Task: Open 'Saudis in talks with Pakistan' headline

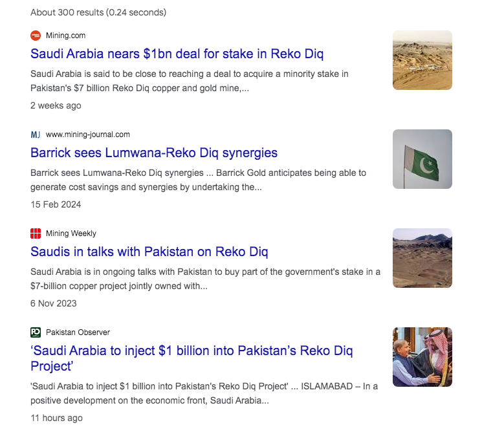Action: point(149,252)
